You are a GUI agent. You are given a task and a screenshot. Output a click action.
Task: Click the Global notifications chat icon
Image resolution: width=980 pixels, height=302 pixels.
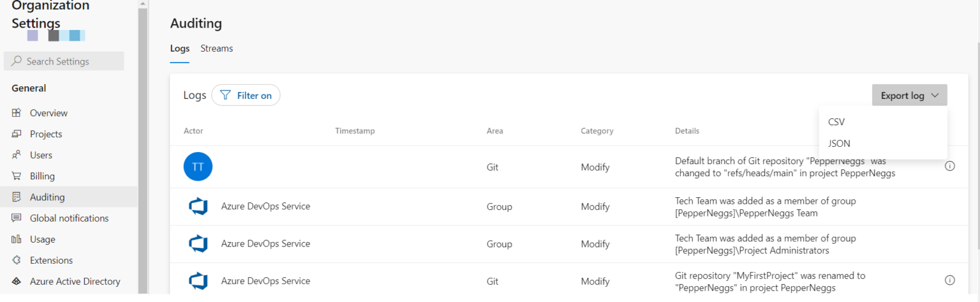(x=17, y=218)
